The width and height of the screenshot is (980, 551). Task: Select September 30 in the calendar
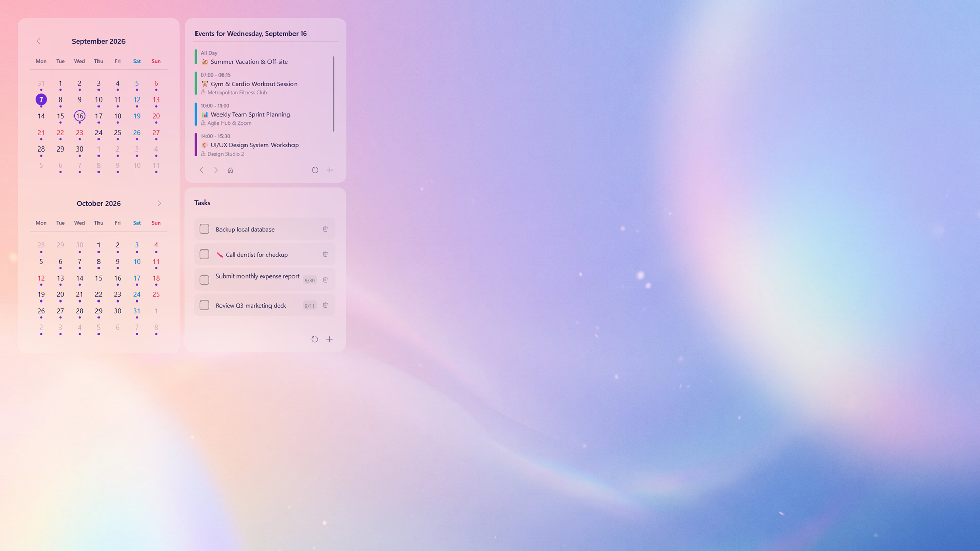click(80, 149)
